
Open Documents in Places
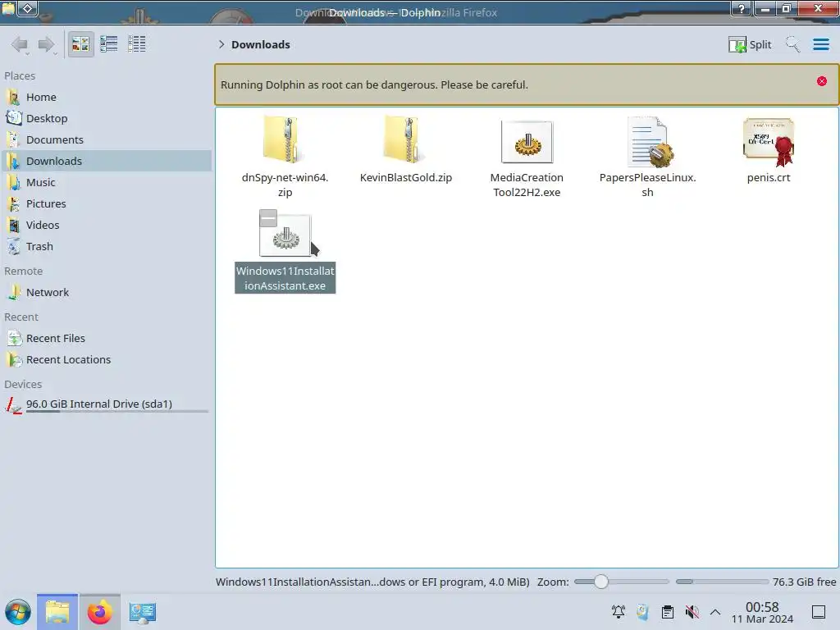[106, 139]
